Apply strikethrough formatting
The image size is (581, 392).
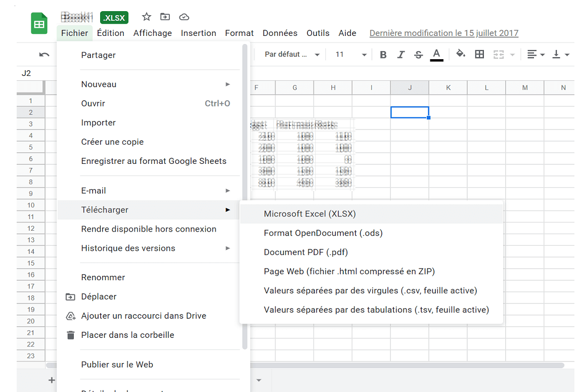418,55
